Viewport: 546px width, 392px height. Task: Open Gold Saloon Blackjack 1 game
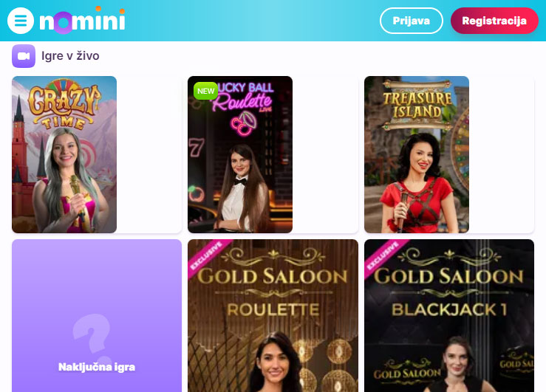(449, 315)
